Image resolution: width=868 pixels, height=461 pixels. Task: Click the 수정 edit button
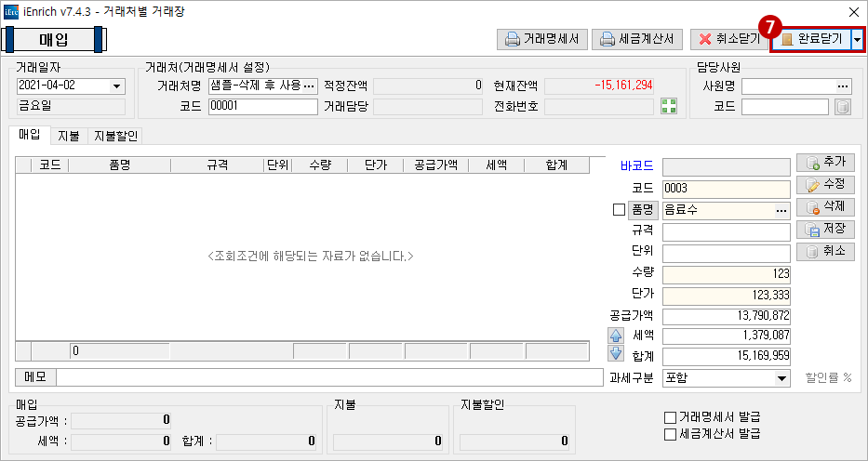point(825,185)
